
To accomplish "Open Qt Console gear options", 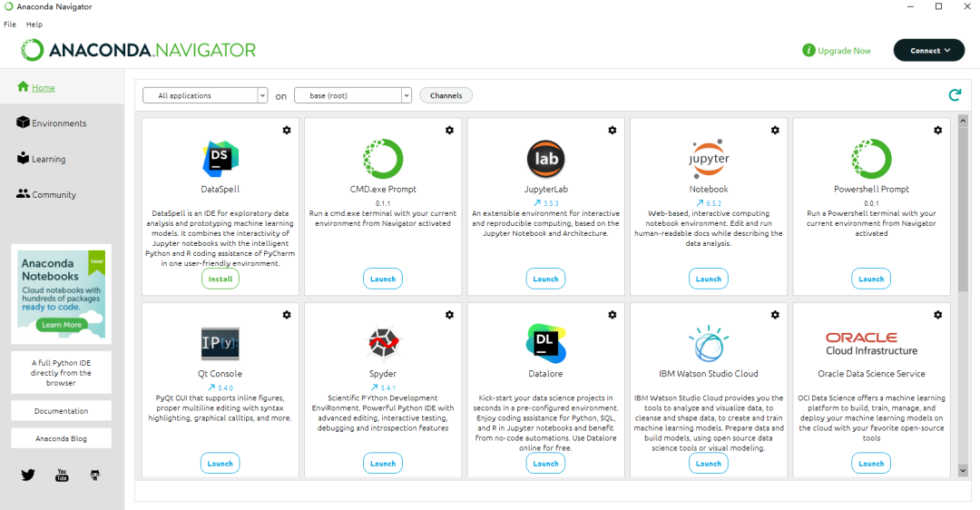I will (286, 315).
